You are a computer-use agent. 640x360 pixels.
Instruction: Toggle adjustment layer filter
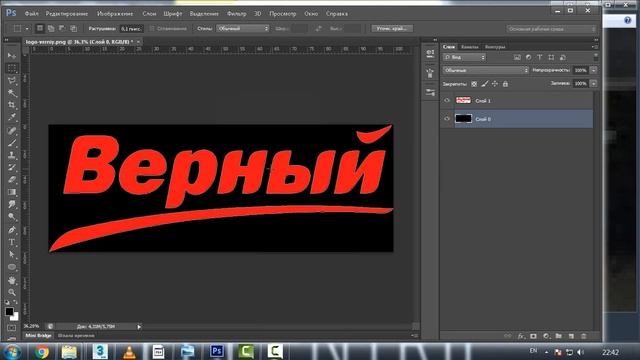coord(529,58)
